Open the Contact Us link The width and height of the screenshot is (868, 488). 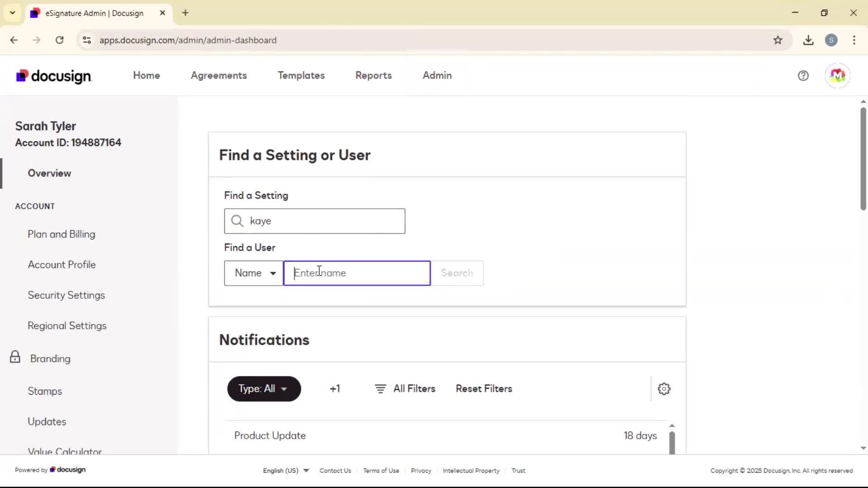[335, 470]
